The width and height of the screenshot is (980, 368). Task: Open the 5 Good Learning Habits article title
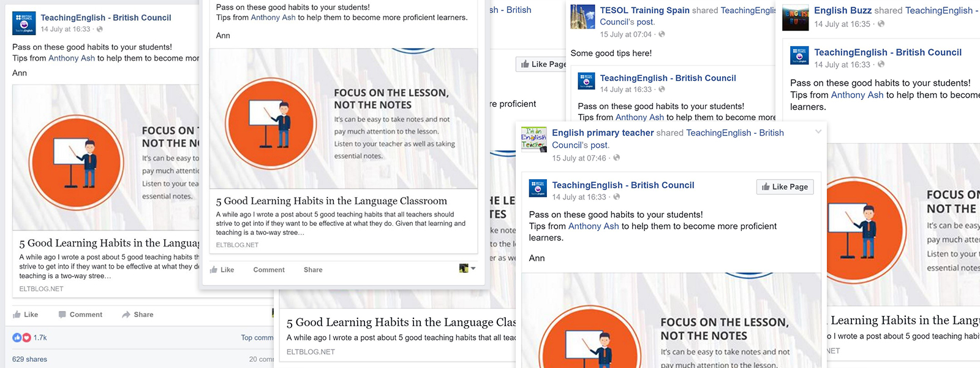click(331, 201)
